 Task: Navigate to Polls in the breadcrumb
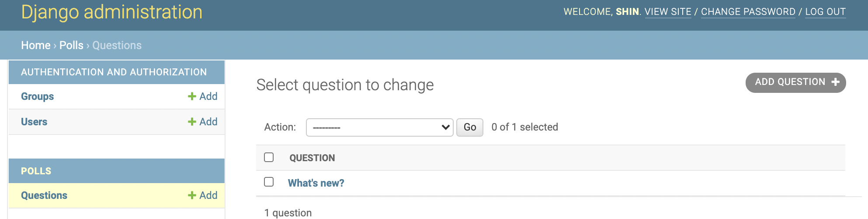pyautogui.click(x=71, y=45)
